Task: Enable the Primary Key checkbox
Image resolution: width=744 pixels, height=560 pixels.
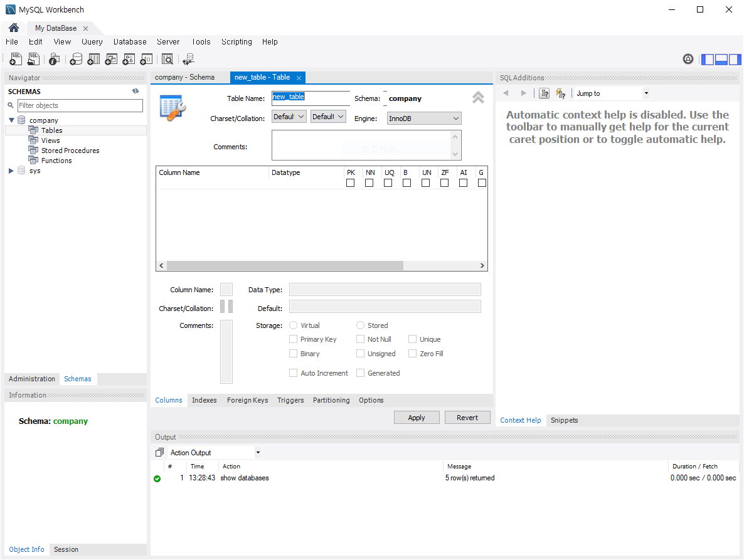Action: pos(293,339)
